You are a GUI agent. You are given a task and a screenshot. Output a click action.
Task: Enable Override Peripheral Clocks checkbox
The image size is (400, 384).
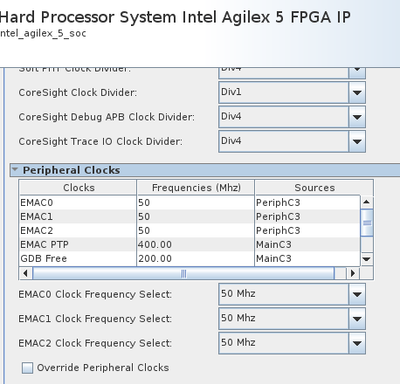click(27, 368)
